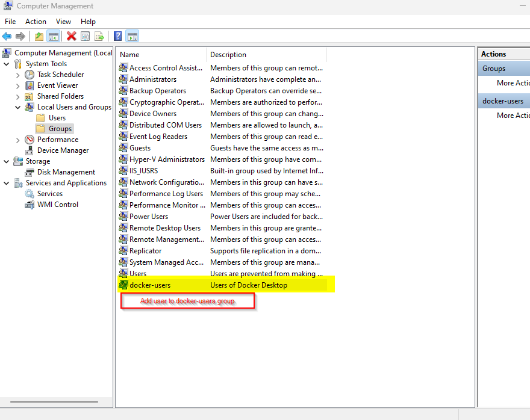Select the Users folder in the tree
The image size is (530, 420).
(57, 118)
